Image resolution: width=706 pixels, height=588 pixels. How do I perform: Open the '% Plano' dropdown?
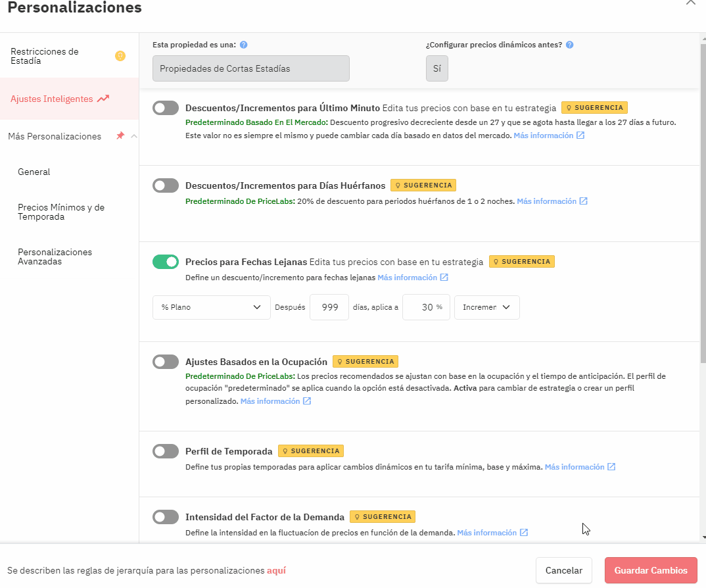pos(212,307)
